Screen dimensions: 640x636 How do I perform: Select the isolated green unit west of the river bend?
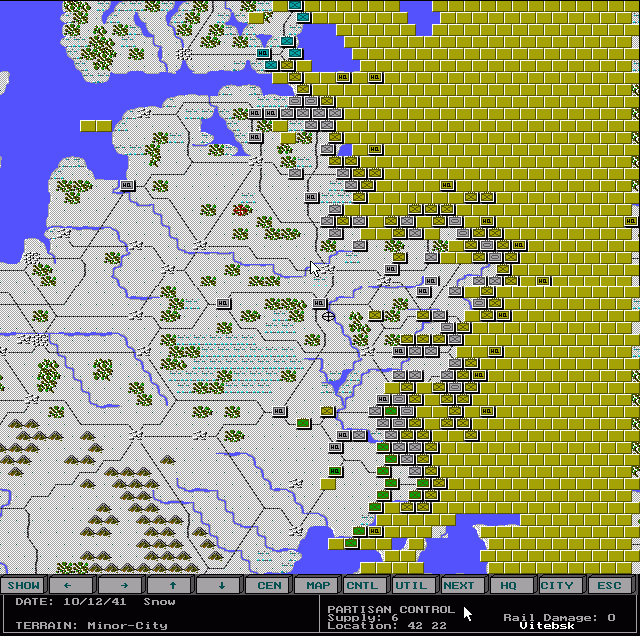pos(303,423)
